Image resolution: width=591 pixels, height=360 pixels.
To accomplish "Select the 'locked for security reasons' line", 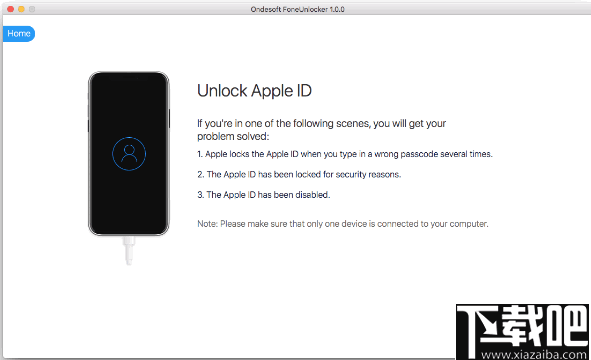I will tap(299, 174).
